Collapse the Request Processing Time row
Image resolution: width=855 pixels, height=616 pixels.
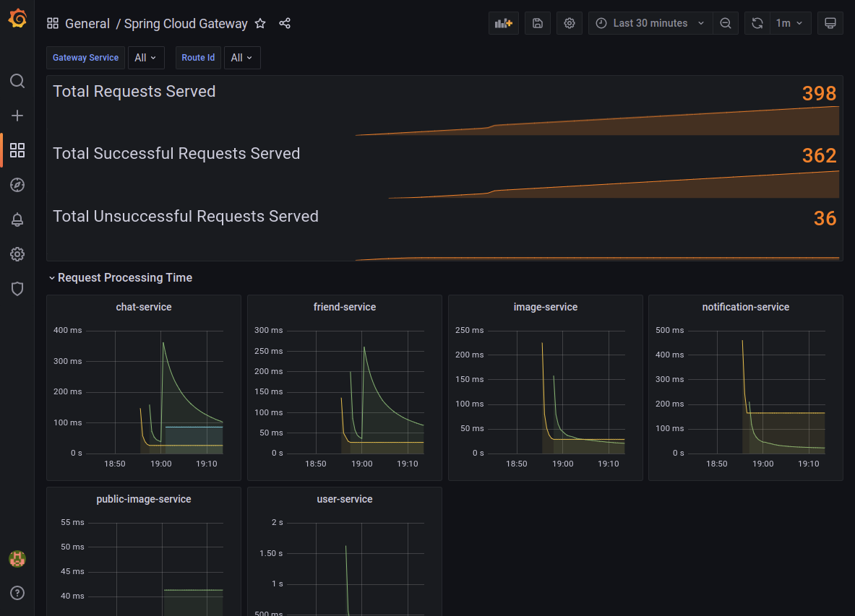point(125,278)
